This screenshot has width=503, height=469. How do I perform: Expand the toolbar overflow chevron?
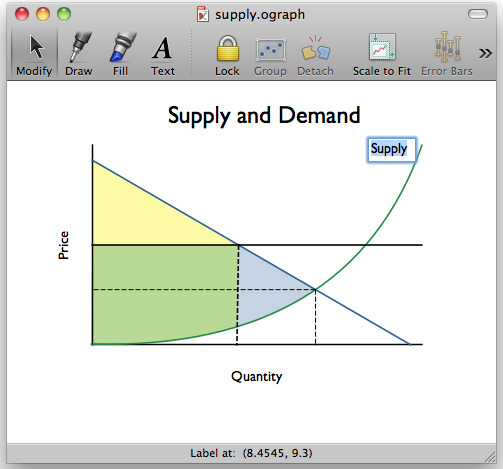(485, 53)
